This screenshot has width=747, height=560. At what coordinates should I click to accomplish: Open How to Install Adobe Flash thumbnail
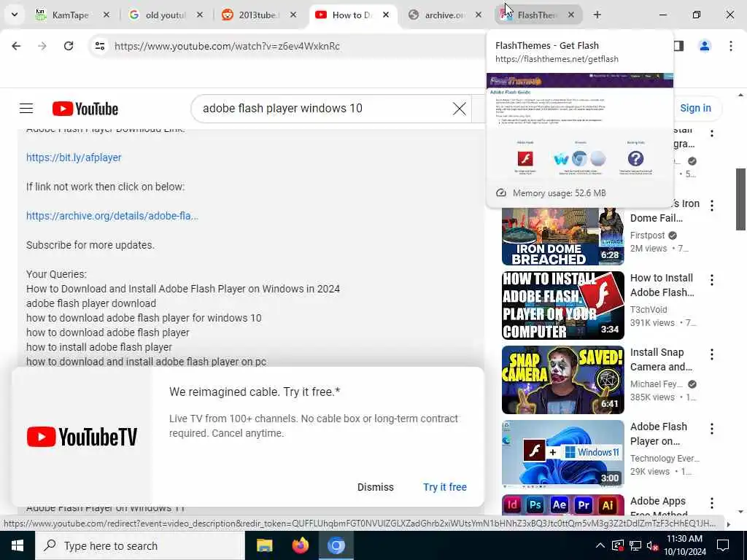click(x=562, y=306)
